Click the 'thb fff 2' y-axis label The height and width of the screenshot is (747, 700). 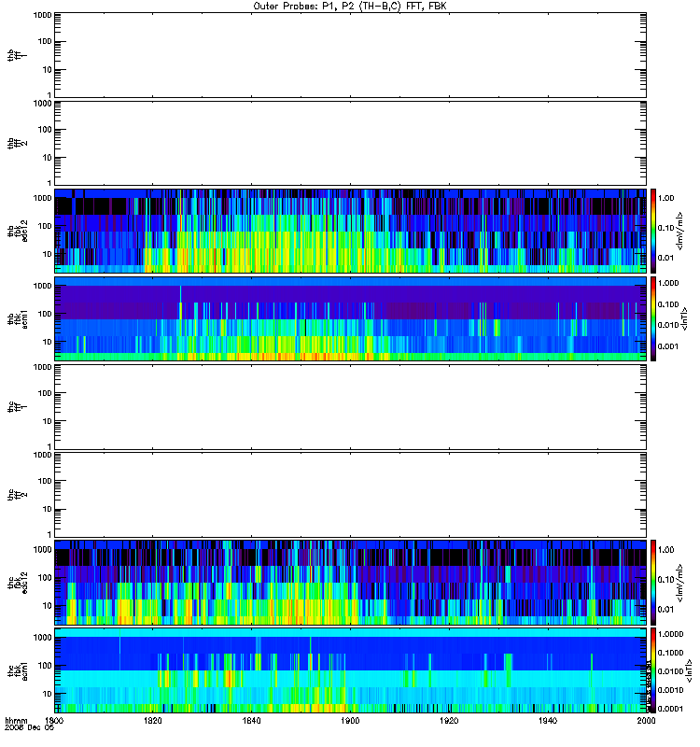(18, 144)
